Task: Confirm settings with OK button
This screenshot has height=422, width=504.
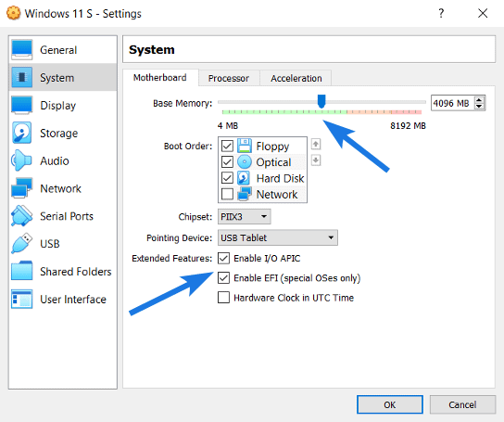Action: pyautogui.click(x=389, y=404)
